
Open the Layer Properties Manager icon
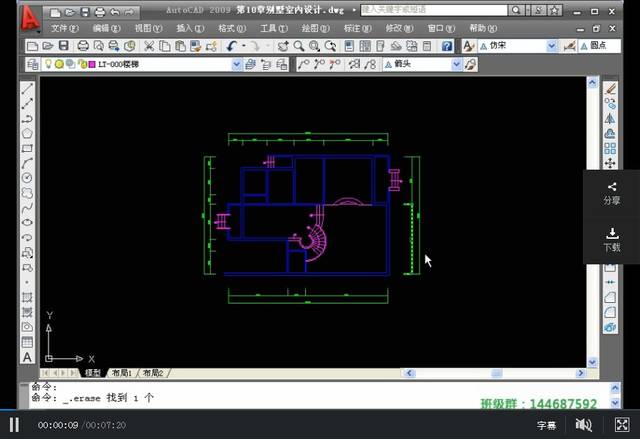click(x=32, y=64)
